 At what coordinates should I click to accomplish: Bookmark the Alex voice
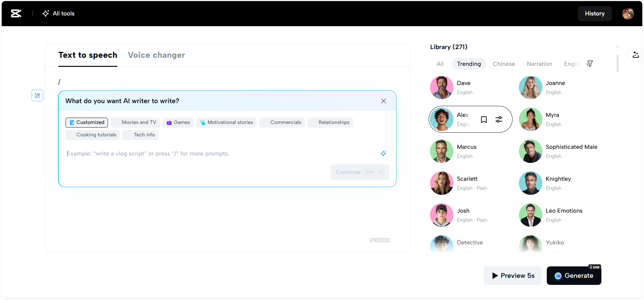[484, 120]
